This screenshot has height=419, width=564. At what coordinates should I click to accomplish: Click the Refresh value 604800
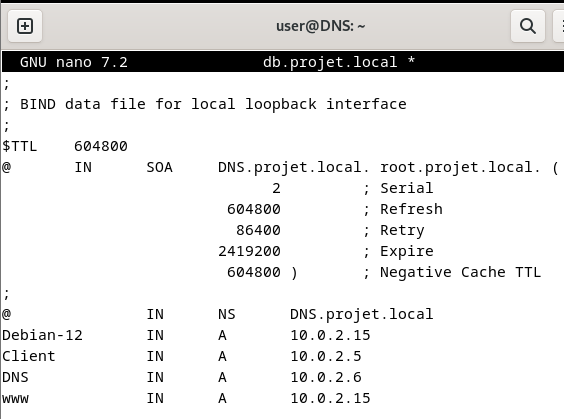tap(254, 209)
